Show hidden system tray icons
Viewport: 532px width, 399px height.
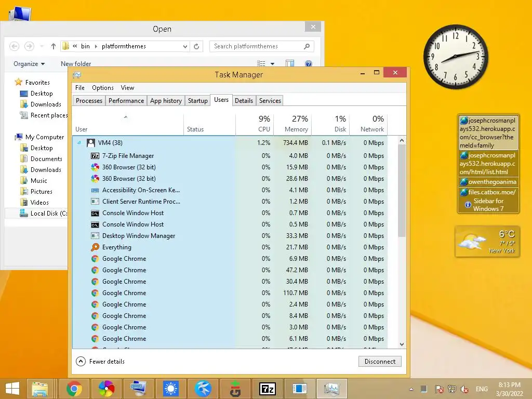pos(411,390)
